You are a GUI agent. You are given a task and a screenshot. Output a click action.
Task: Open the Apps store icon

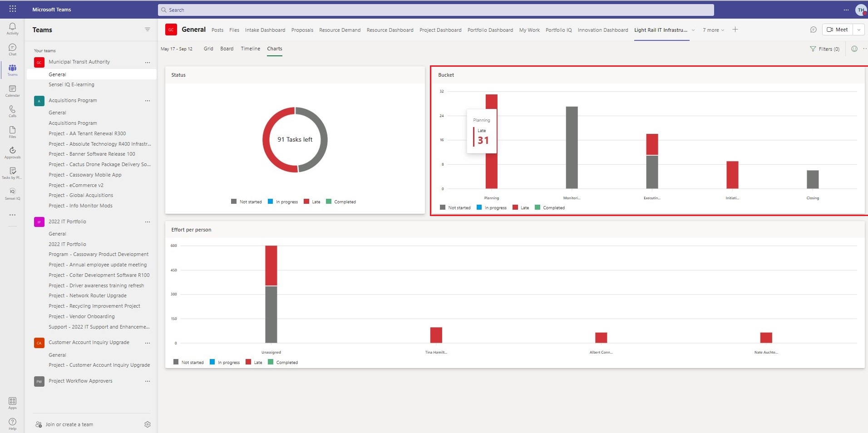12,403
